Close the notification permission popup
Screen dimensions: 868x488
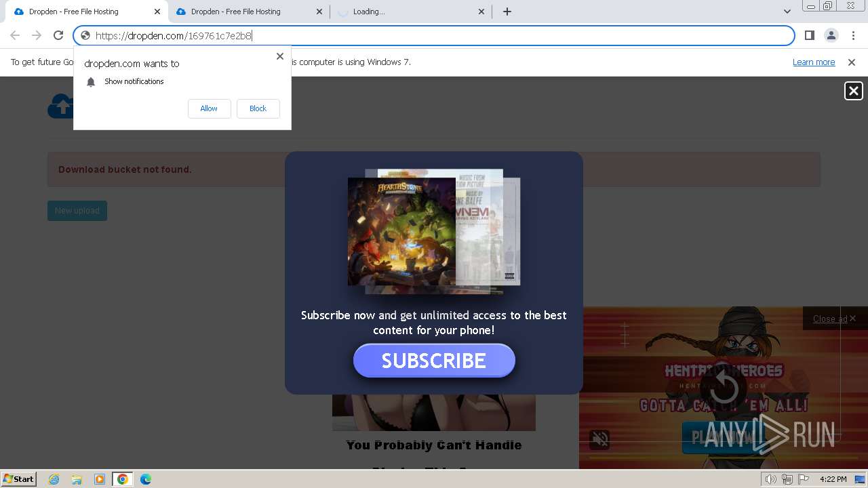pyautogui.click(x=279, y=56)
